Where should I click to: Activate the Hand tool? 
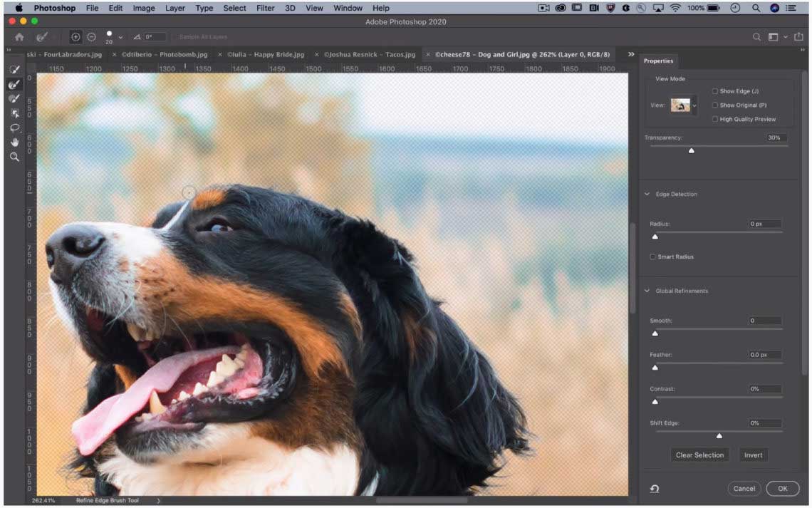[x=14, y=142]
